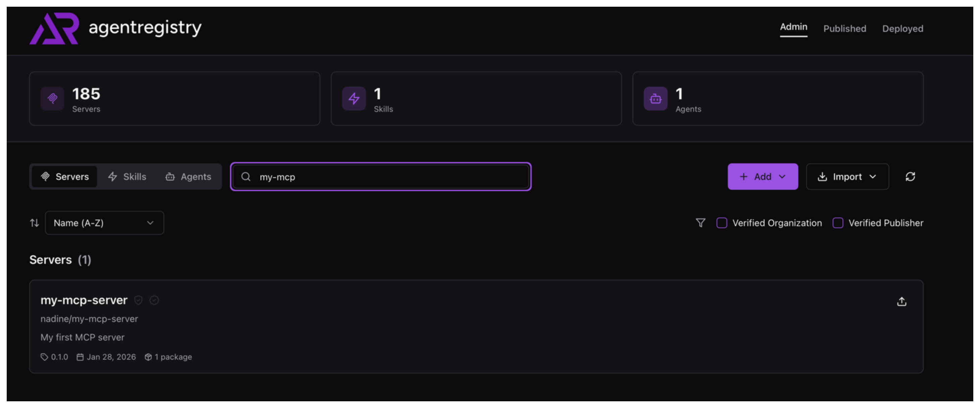Switch to the Skills tab
Screen dimensions: 980x408
[x=128, y=176]
